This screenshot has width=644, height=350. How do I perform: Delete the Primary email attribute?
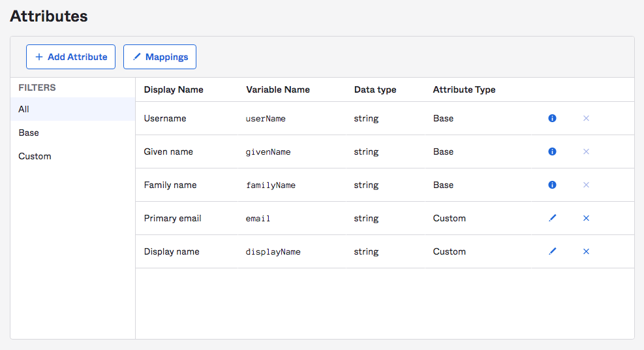pyautogui.click(x=586, y=218)
